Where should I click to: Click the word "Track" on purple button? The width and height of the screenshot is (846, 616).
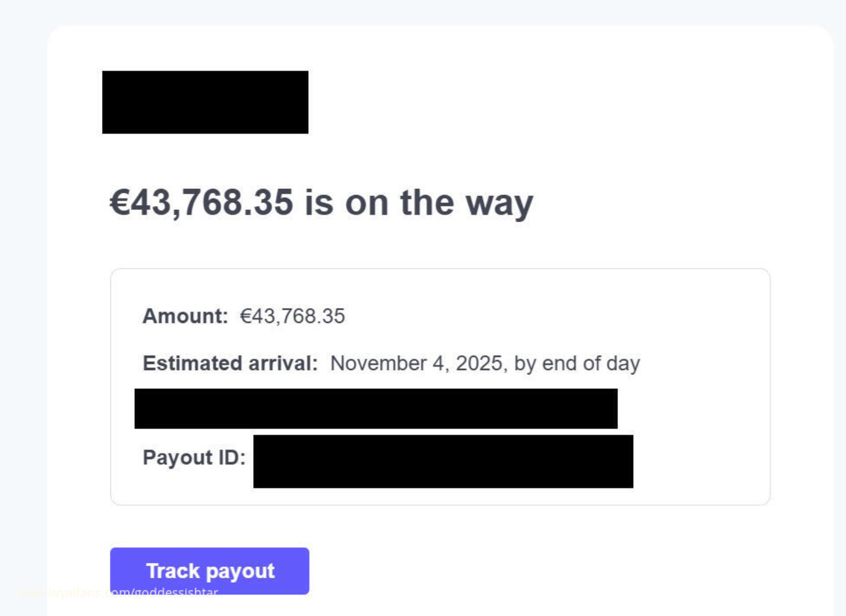[x=172, y=571]
